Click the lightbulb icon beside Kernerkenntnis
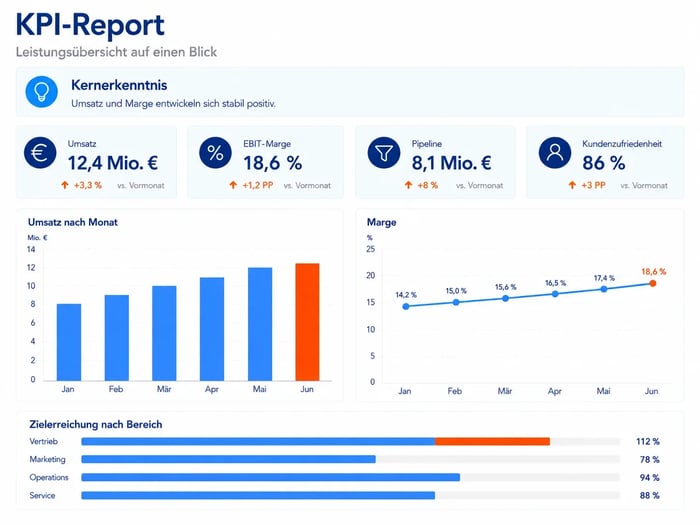The width and height of the screenshot is (700, 525). tap(42, 92)
